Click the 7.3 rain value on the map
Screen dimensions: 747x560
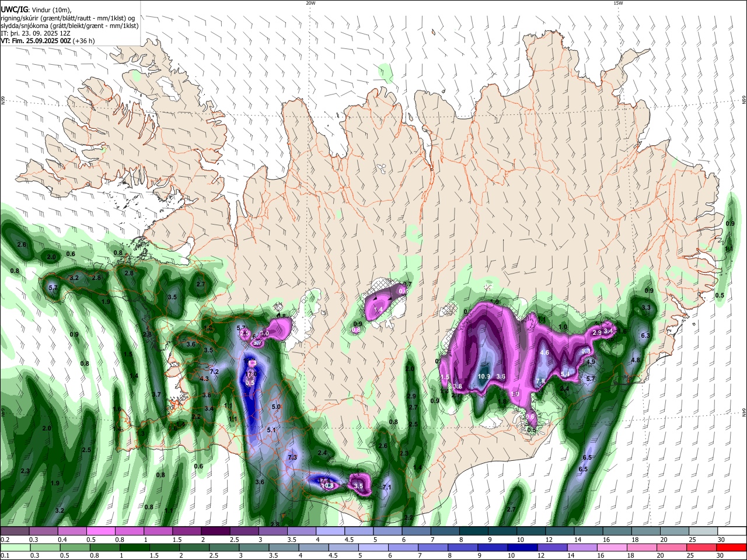tap(292, 457)
